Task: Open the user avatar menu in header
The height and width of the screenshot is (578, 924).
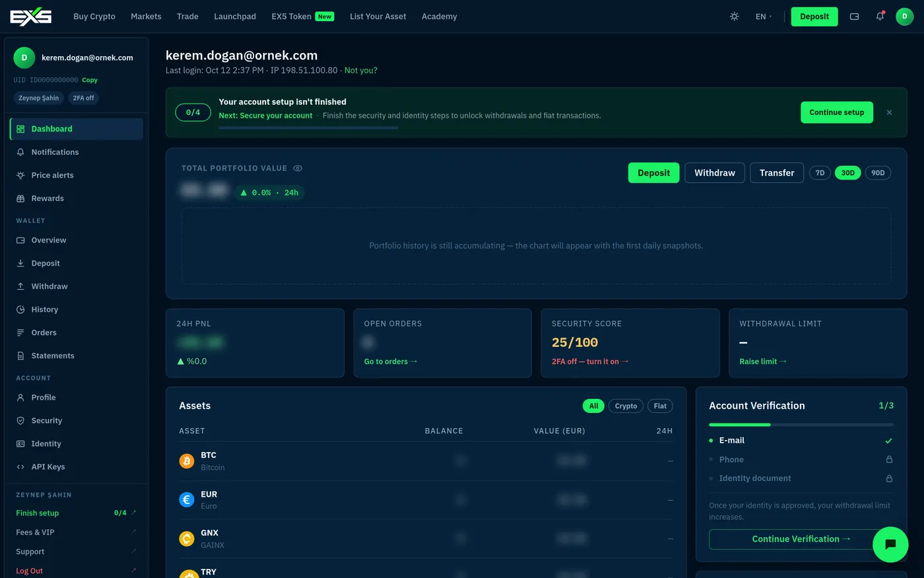Action: point(905,17)
